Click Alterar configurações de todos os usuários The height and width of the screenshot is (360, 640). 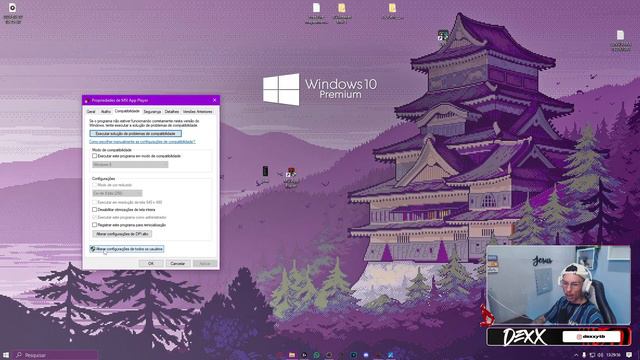click(x=127, y=249)
